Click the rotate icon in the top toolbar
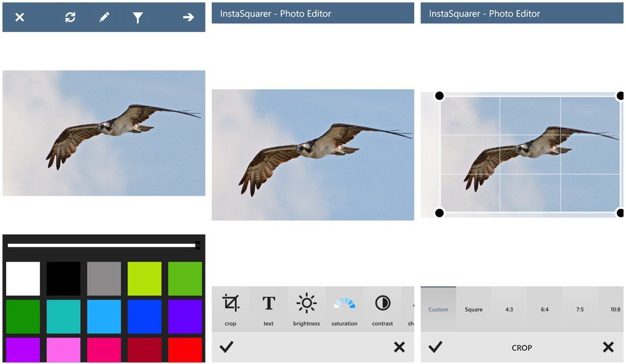 pos(69,17)
